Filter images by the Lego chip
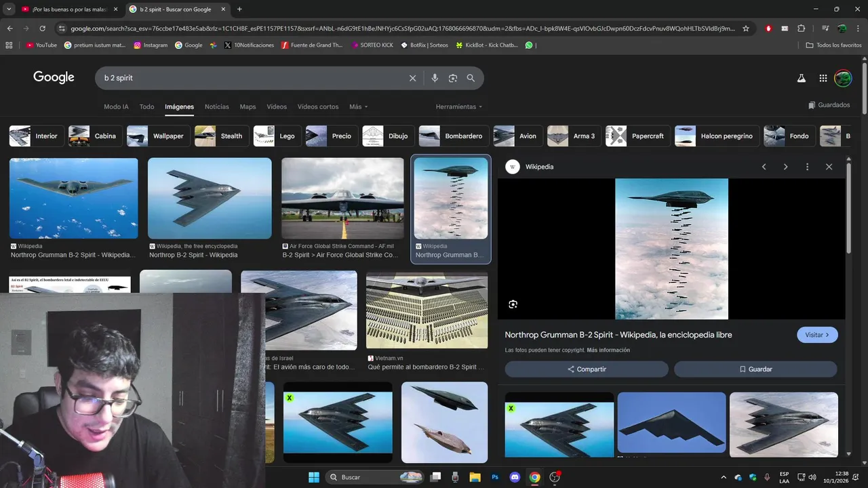Screen dimensions: 868x488 [277, 136]
